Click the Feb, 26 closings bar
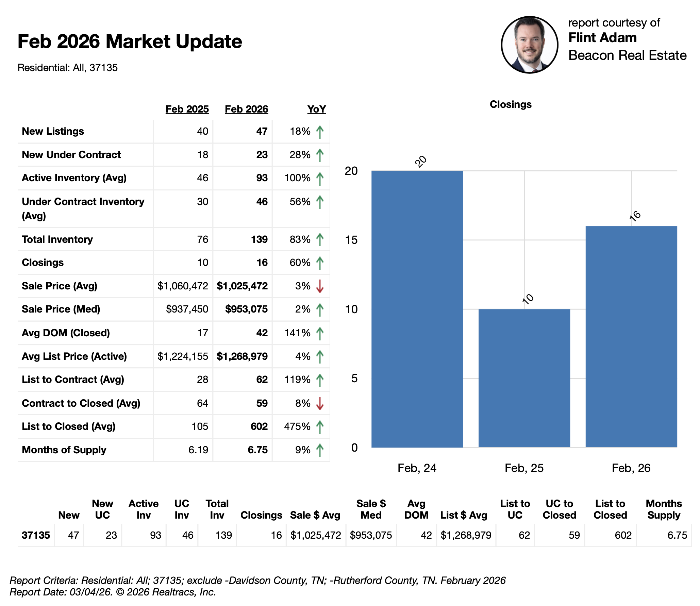 click(x=631, y=336)
